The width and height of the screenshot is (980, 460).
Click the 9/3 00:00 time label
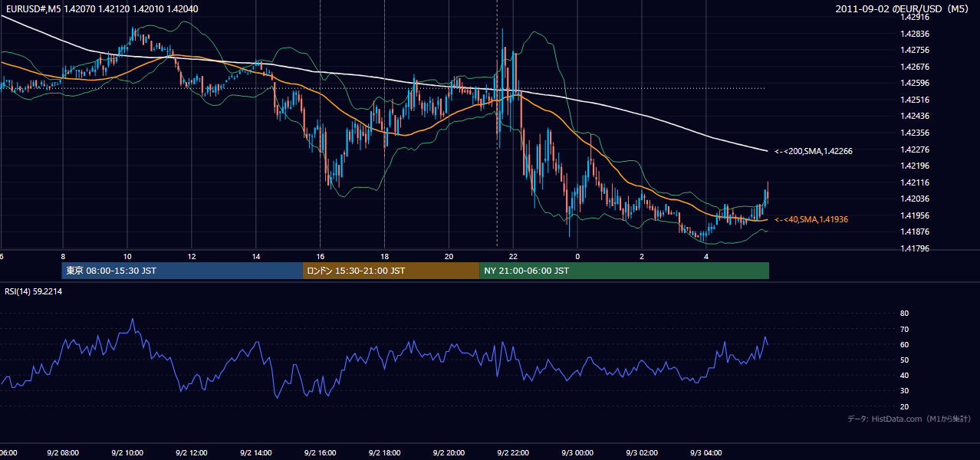(578, 453)
